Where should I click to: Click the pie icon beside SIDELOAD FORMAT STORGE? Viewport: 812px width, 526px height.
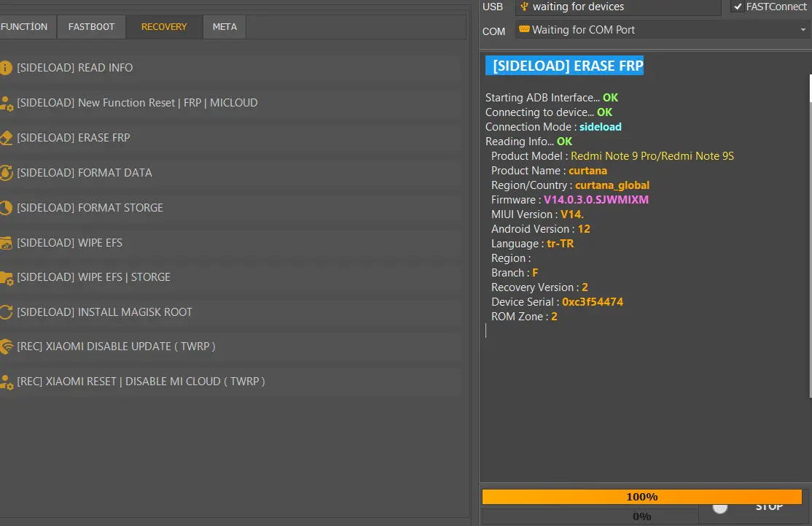[5, 208]
